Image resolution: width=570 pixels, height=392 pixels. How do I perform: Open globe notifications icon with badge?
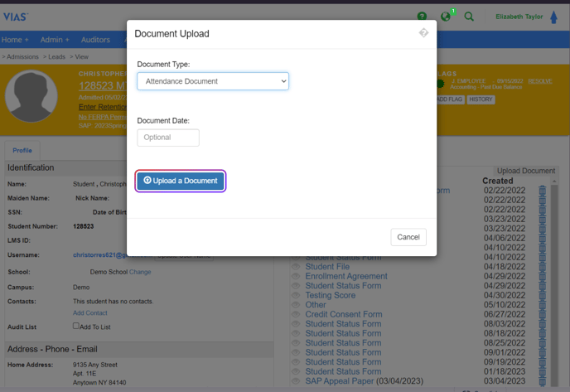coord(447,16)
